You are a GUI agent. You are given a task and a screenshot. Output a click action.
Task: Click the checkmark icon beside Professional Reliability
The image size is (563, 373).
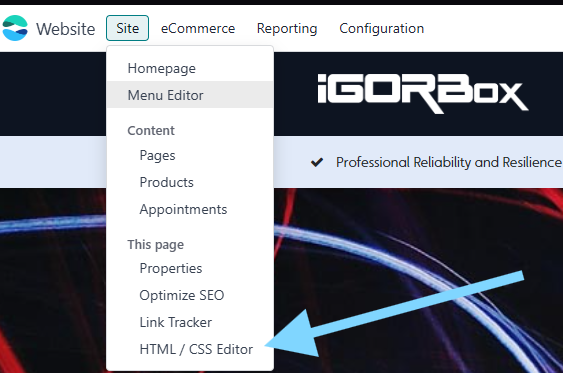[317, 162]
